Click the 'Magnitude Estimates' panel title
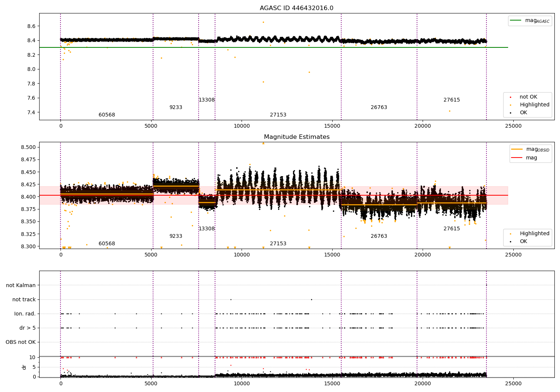Image resolution: width=560 pixels, height=392 pixels. 296,137
